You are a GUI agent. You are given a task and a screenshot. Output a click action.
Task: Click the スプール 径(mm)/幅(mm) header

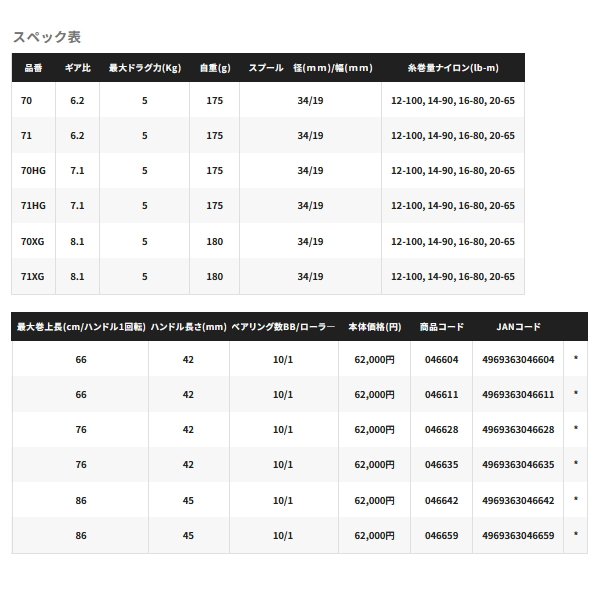[x=310, y=68]
